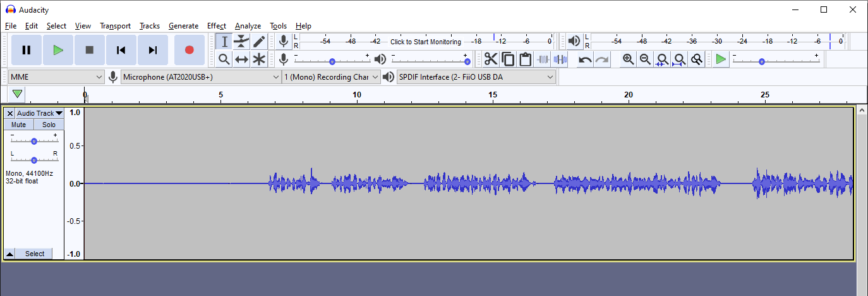The image size is (868, 296).
Task: Redo the last undone action
Action: pyautogui.click(x=602, y=59)
